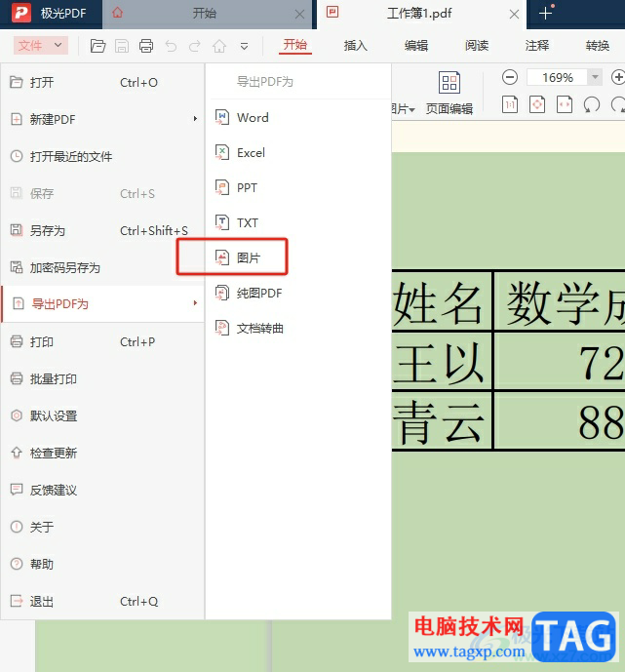Click the actual size 1:1 icon

[x=510, y=104]
